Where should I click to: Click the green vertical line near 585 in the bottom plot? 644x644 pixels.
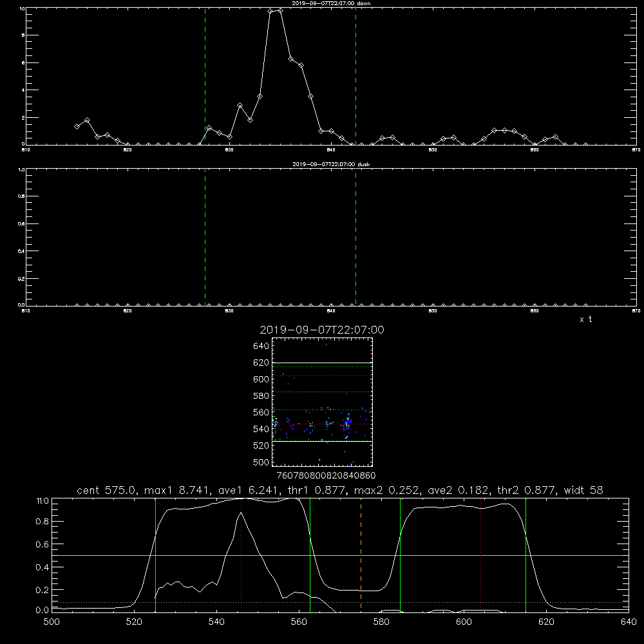(x=400, y=554)
